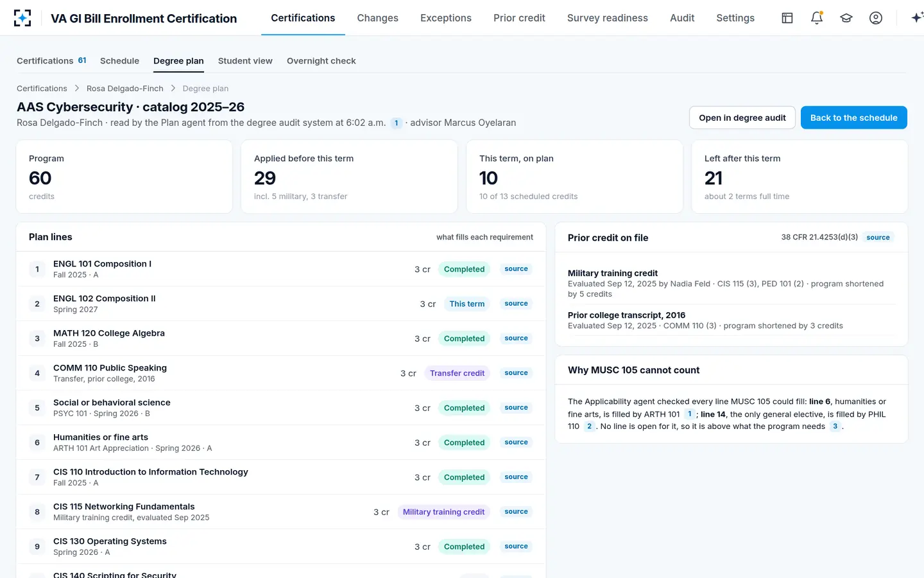
Task: Click the Military training credit badge
Action: tap(443, 512)
